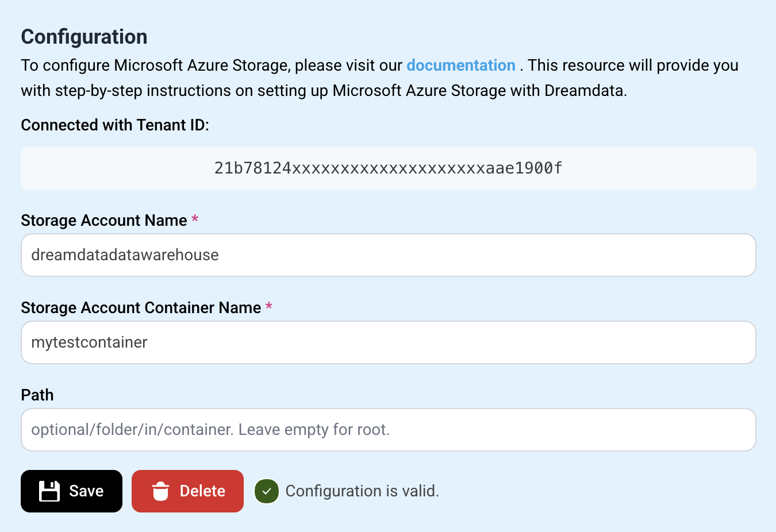
Task: Open the documentation link
Action: coord(460,65)
